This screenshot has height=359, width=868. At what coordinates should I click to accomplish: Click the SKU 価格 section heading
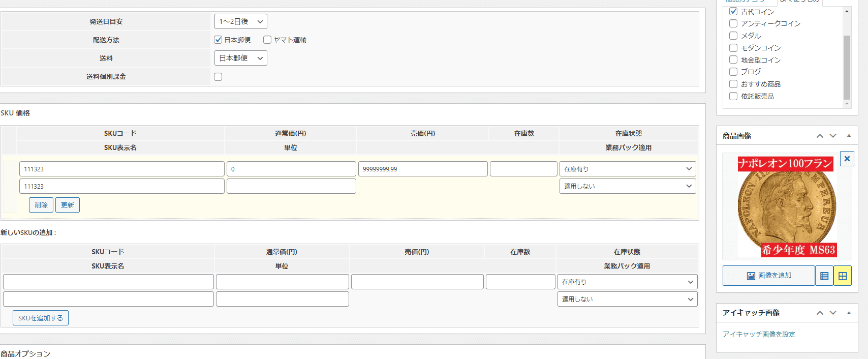coord(15,113)
